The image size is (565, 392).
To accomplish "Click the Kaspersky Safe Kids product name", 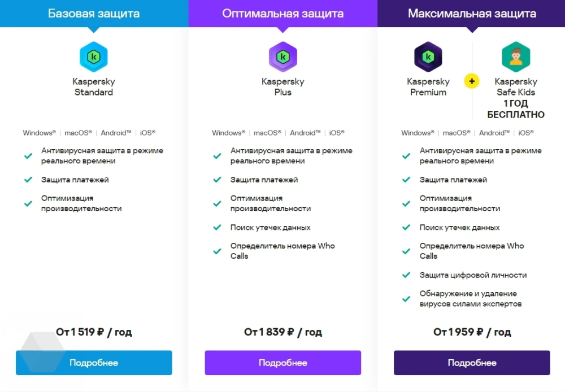I will [x=515, y=87].
